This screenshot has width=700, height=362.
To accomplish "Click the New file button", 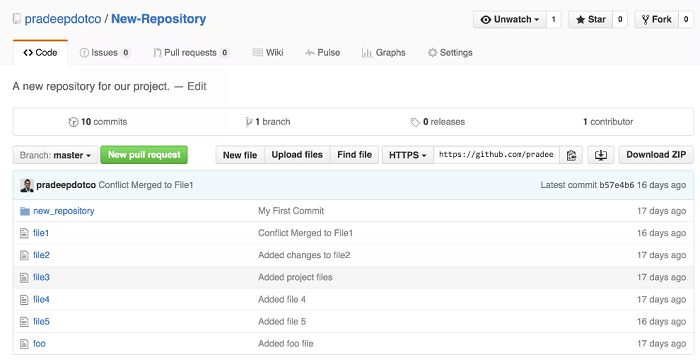I will click(x=240, y=155).
